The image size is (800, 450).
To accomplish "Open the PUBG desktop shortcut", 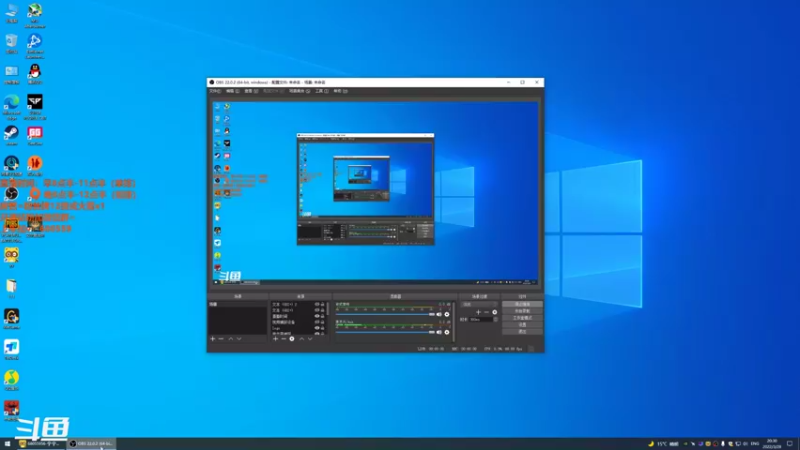I will pyautogui.click(x=11, y=228).
